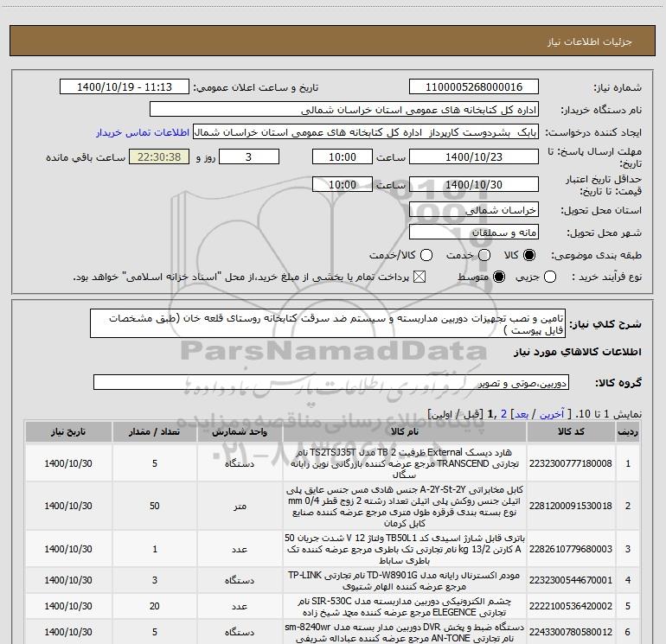Click item code 2282610779680003

[571, 549]
